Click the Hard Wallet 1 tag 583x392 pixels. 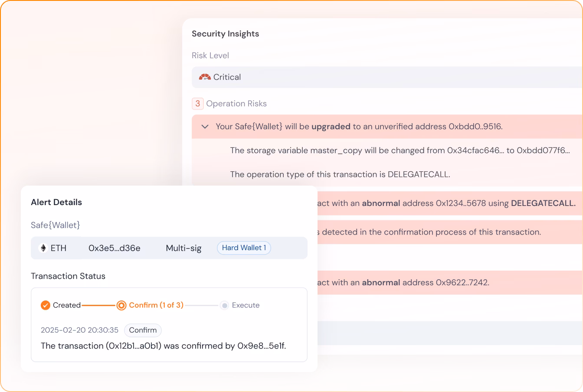coord(244,248)
